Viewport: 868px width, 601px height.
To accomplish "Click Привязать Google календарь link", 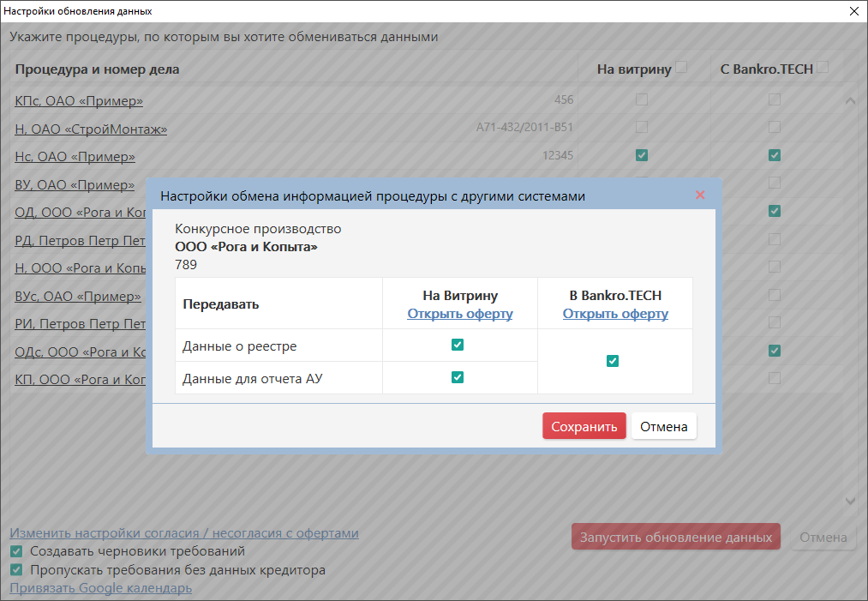I will [100, 588].
